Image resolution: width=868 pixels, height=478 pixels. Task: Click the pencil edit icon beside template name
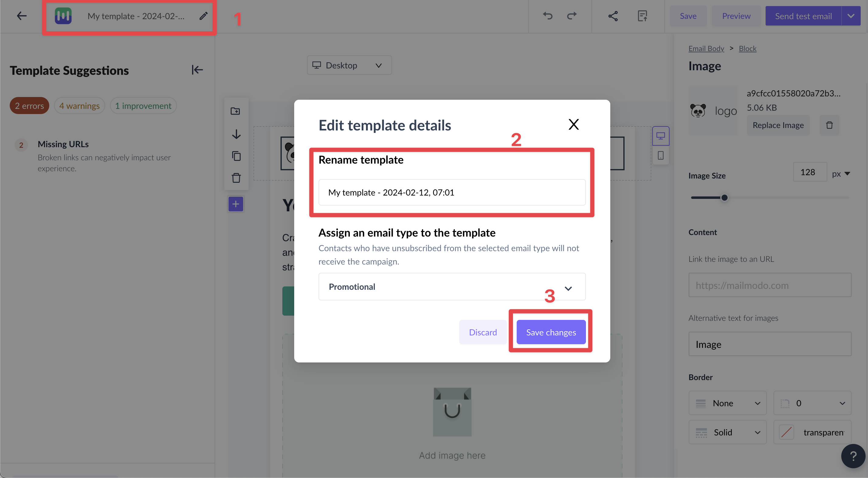click(203, 16)
